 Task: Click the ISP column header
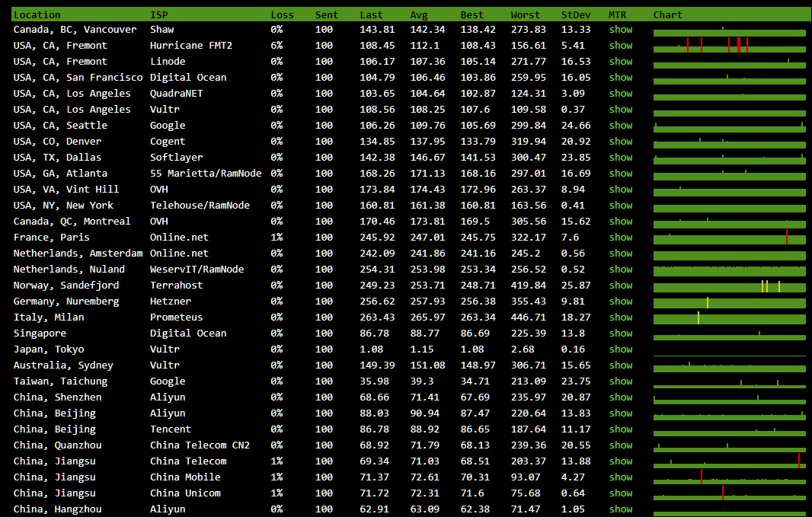[x=158, y=14]
